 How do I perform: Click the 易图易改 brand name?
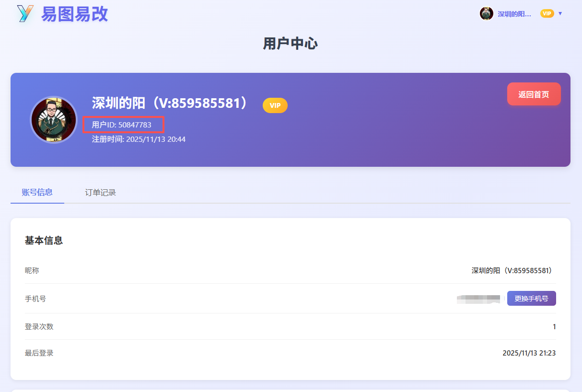(74, 14)
